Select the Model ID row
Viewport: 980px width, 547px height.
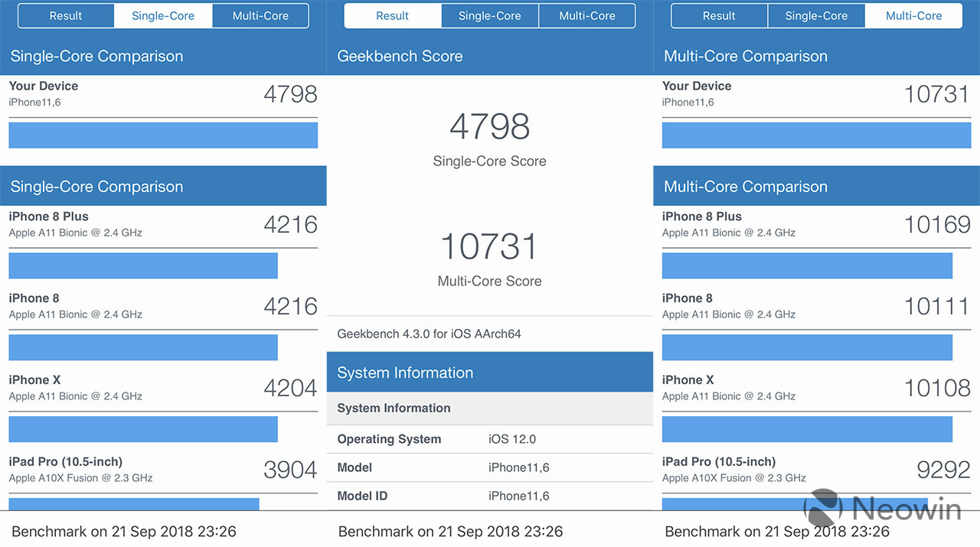(x=490, y=496)
